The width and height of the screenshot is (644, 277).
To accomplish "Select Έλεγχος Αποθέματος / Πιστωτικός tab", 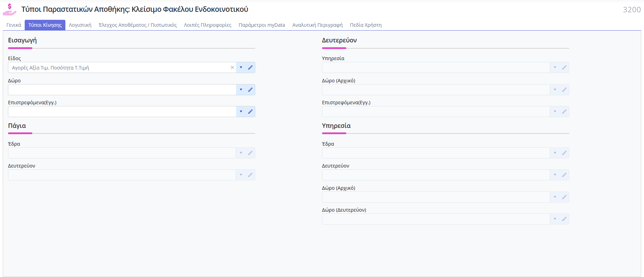I will tap(138, 25).
